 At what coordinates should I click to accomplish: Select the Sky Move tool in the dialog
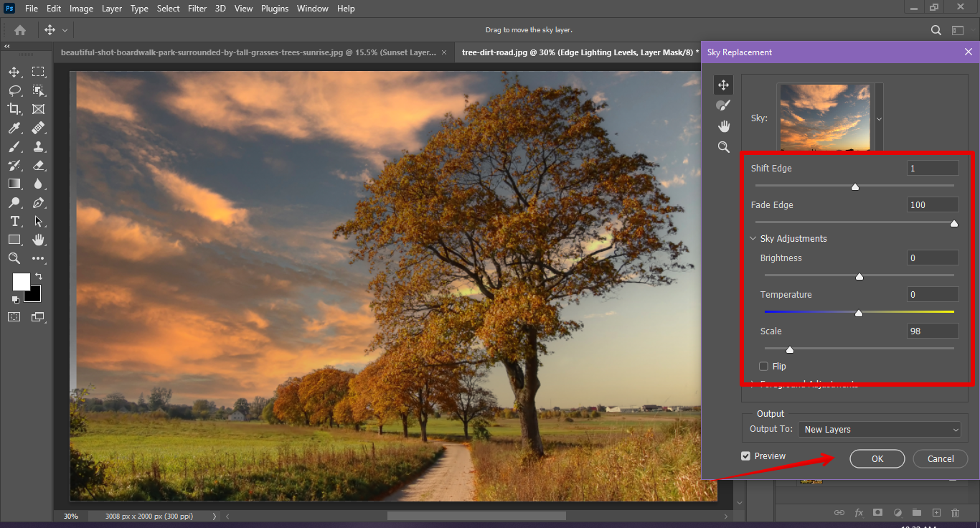723,85
